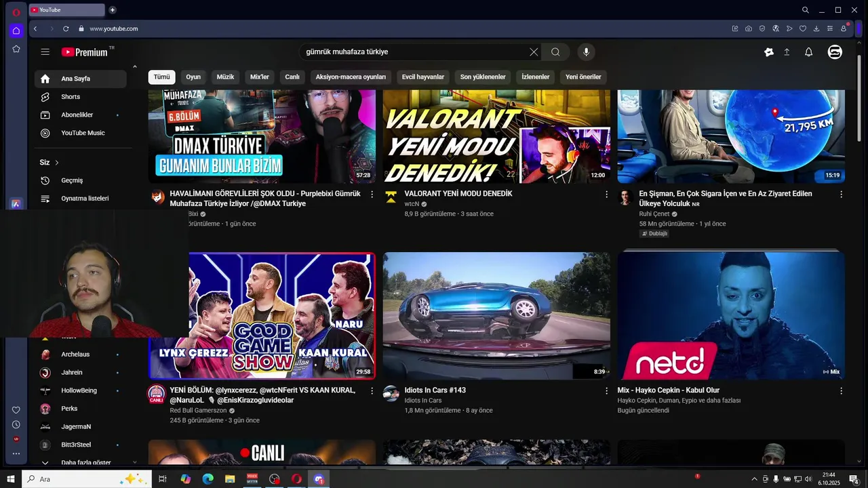Open Opera sidebar history clock

(16, 424)
